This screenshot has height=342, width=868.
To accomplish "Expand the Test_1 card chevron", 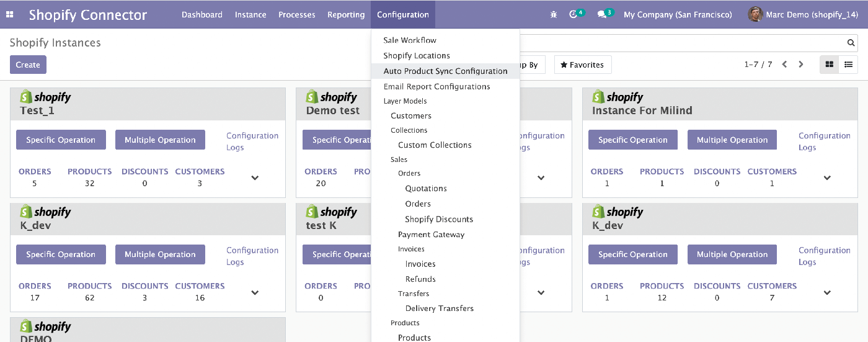I will [x=255, y=178].
